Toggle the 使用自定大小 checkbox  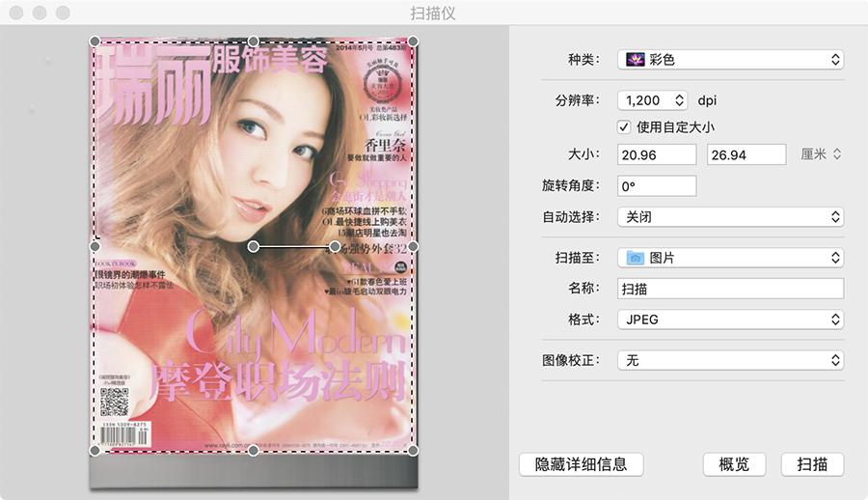624,127
